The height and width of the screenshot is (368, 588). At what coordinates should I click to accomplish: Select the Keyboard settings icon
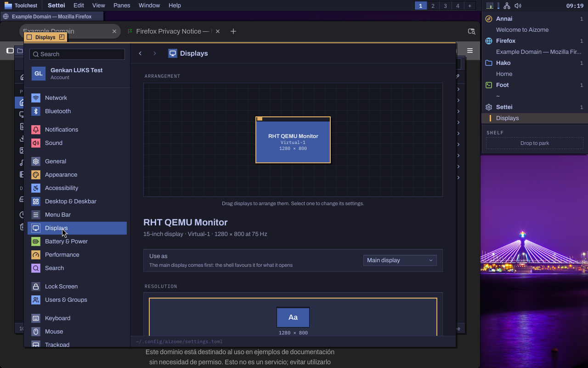36,318
